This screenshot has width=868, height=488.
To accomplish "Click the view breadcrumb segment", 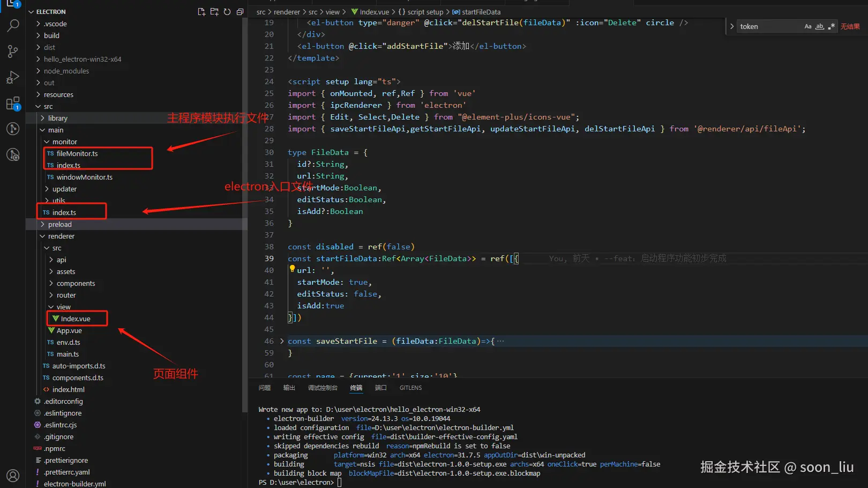I will [333, 12].
